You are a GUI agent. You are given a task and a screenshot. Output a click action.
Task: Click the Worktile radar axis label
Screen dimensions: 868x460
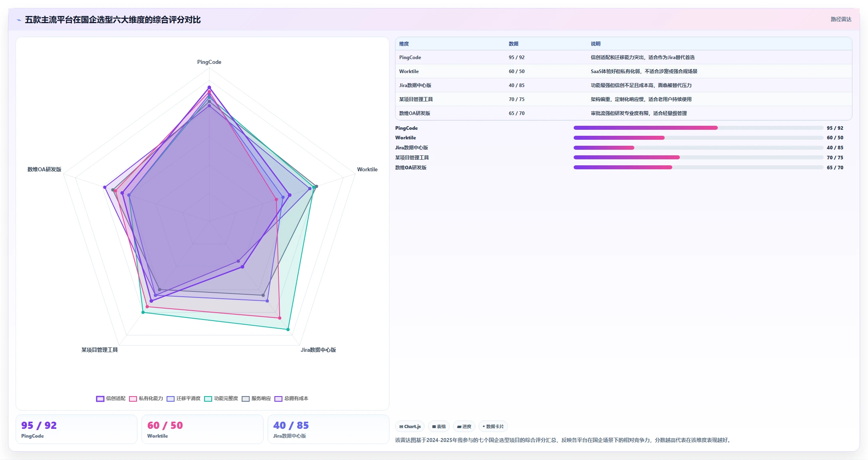pos(367,169)
